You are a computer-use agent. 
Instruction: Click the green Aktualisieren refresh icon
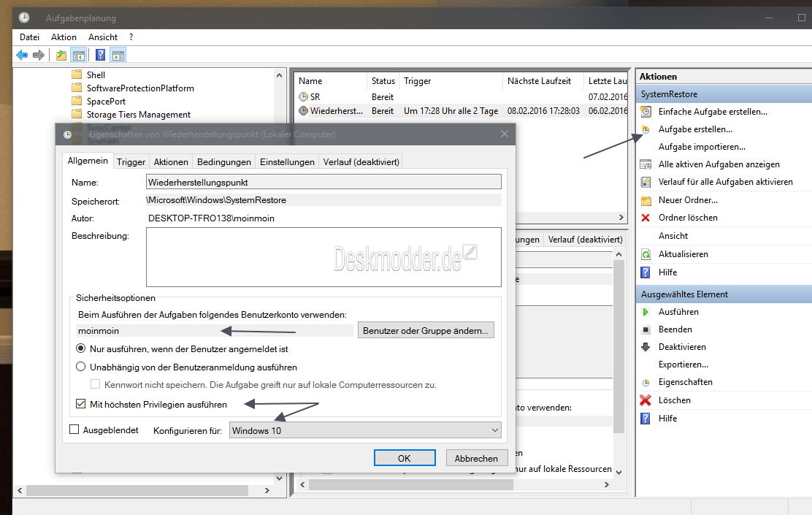pyautogui.click(x=646, y=254)
